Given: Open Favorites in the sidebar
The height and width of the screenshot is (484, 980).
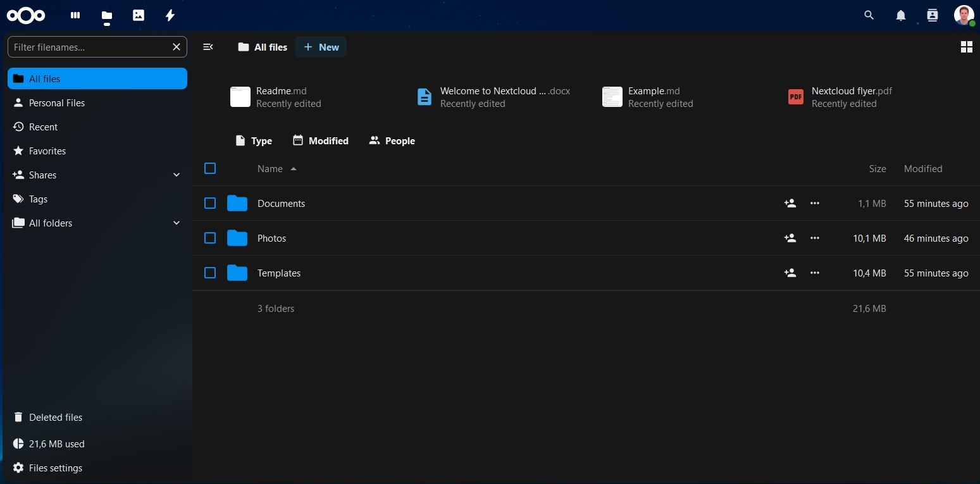Looking at the screenshot, I should pyautogui.click(x=47, y=151).
